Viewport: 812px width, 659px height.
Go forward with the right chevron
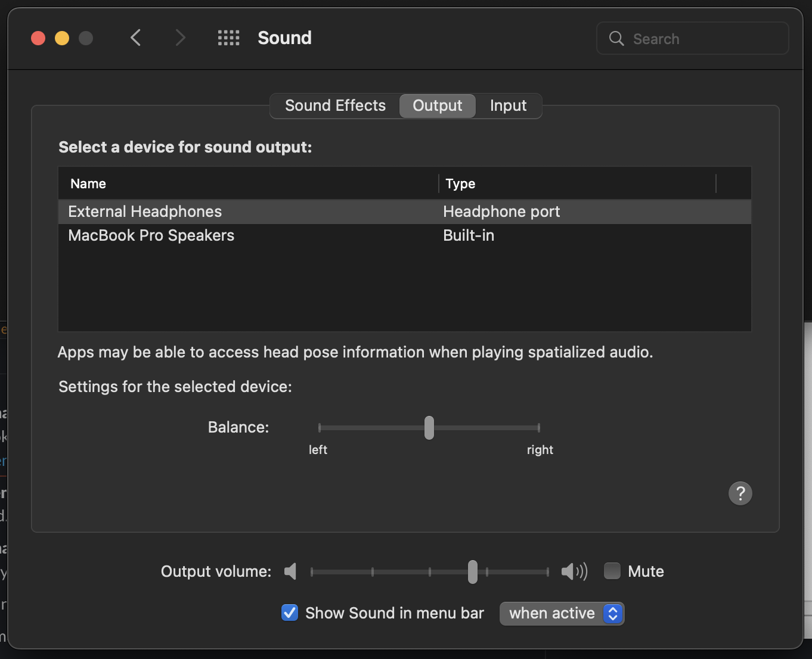point(180,38)
